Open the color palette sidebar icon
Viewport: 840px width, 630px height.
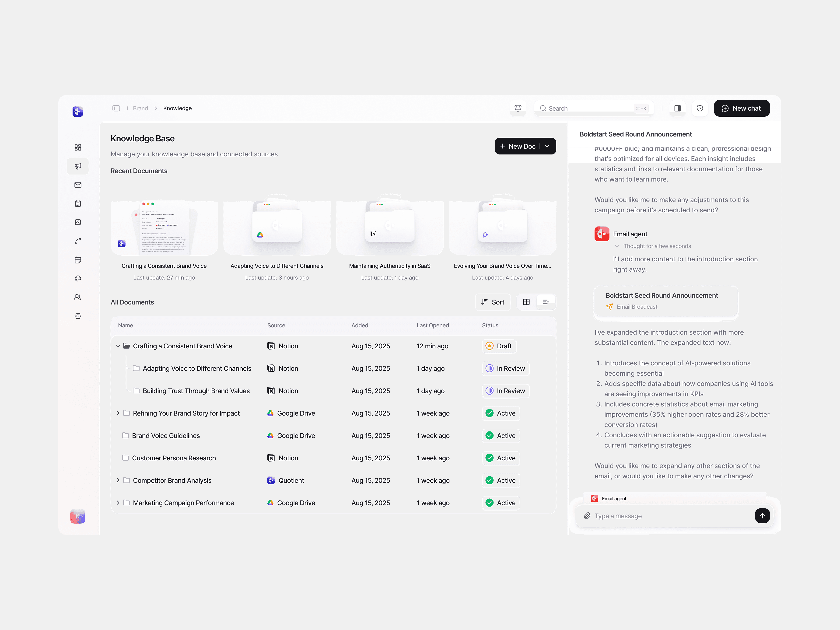click(78, 278)
